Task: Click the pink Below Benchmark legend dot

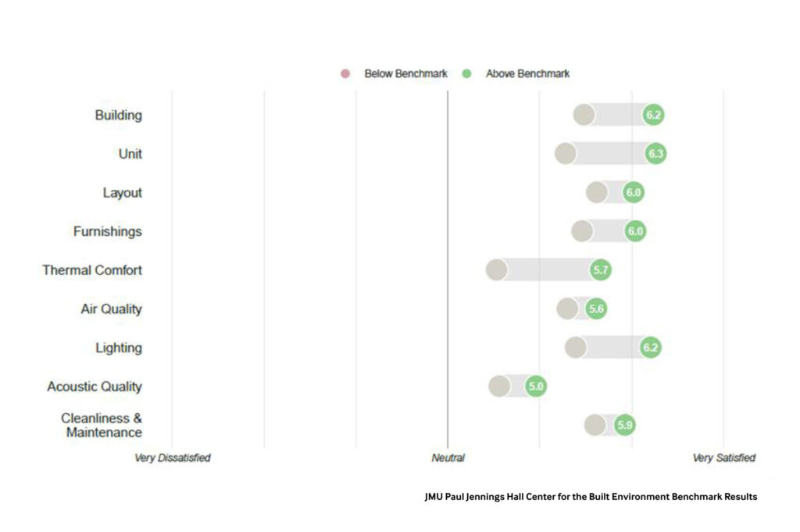Action: [345, 74]
